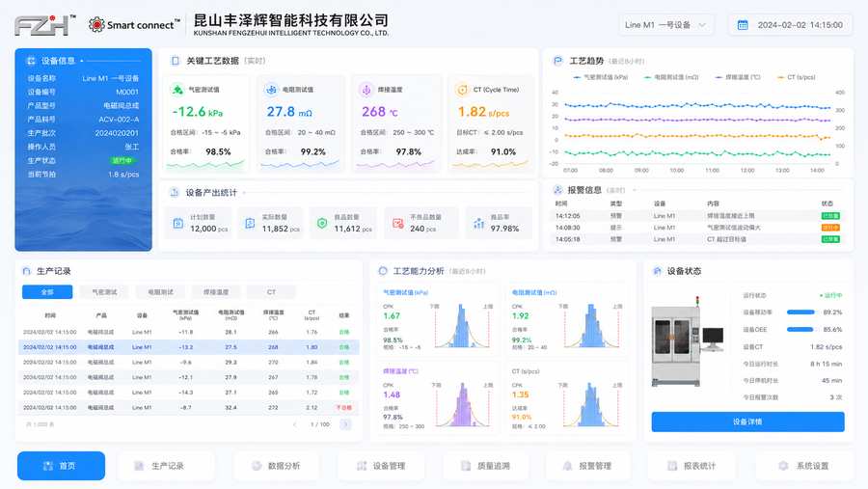Viewport: 868px width, 489px height.
Task: Toggle the 气密测试值 (kPa) chart legend
Action: click(x=601, y=77)
